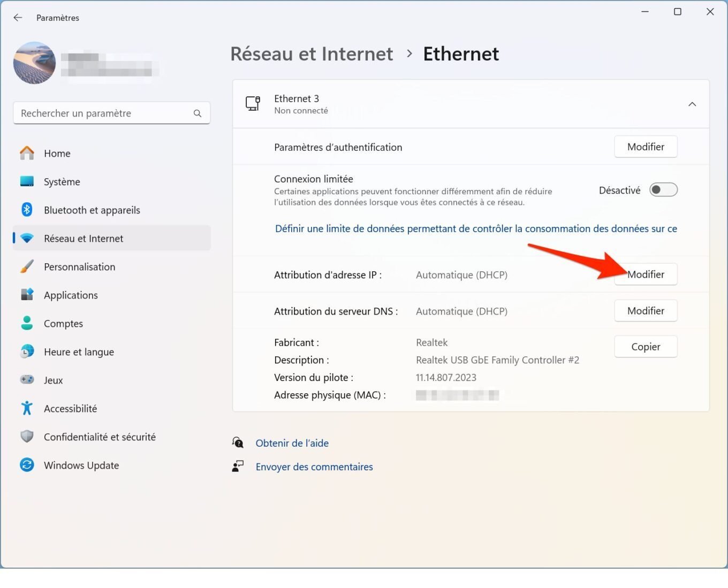Open the user profile avatar
This screenshot has width=728, height=588.
pyautogui.click(x=34, y=63)
